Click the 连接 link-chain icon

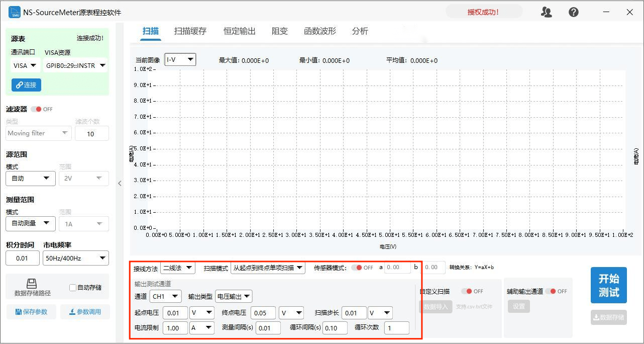19,84
